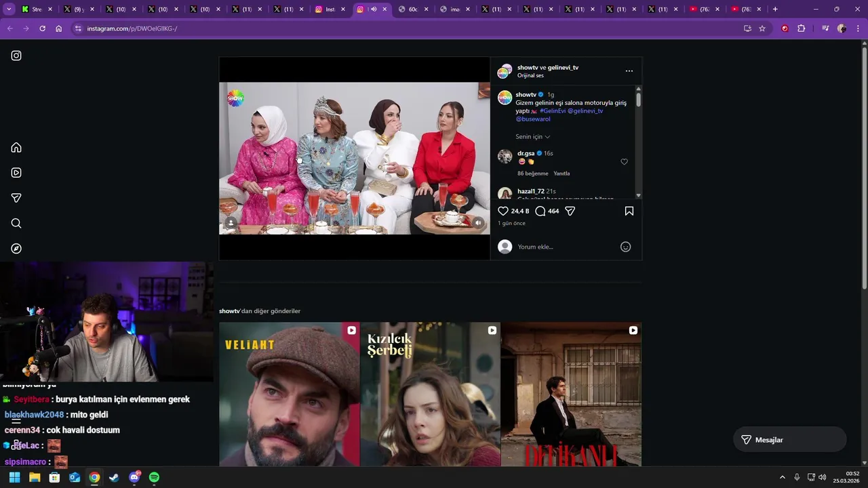Save post with bookmark icon
Viewport: 868px width, 488px height.
click(629, 211)
